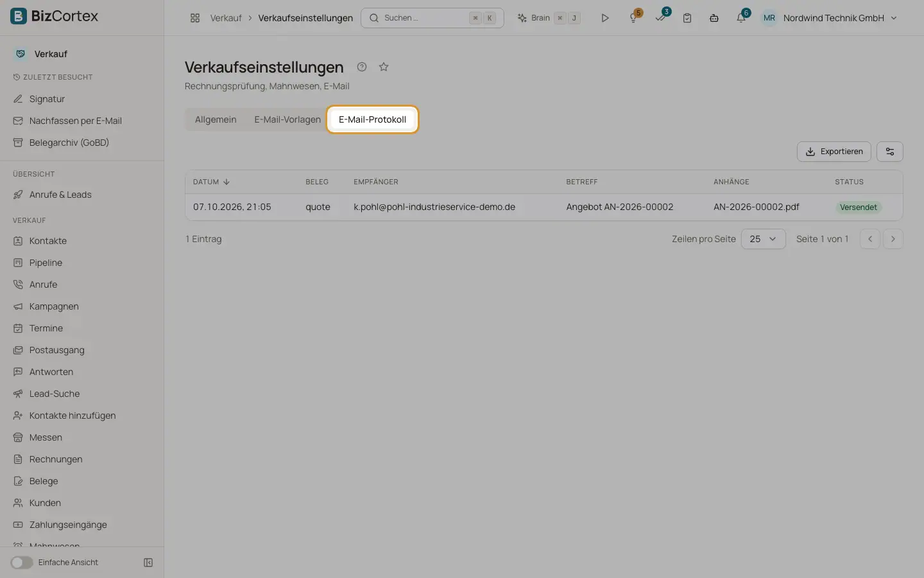924x578 pixels.
Task: Open the lightbulb tips icon with badge 5
Action: [634, 18]
